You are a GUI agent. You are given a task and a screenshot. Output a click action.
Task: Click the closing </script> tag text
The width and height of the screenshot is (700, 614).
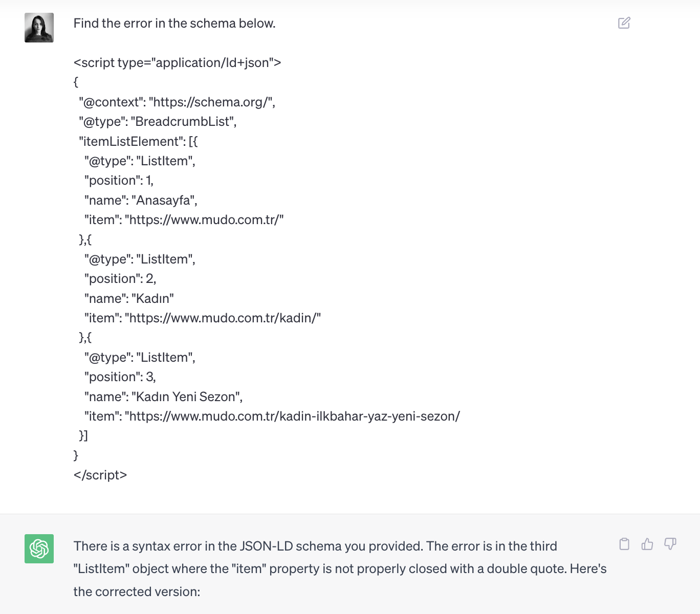tap(100, 475)
